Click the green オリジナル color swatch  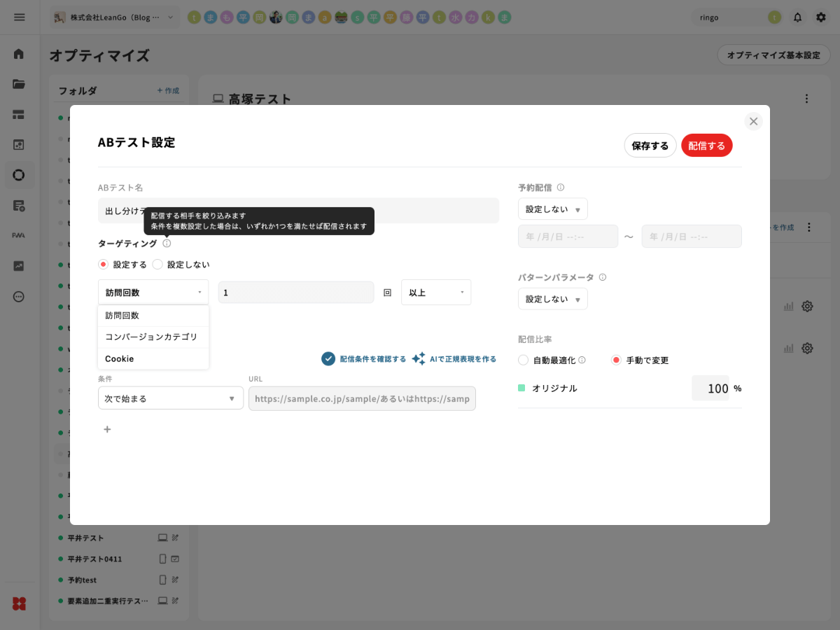[x=521, y=388]
